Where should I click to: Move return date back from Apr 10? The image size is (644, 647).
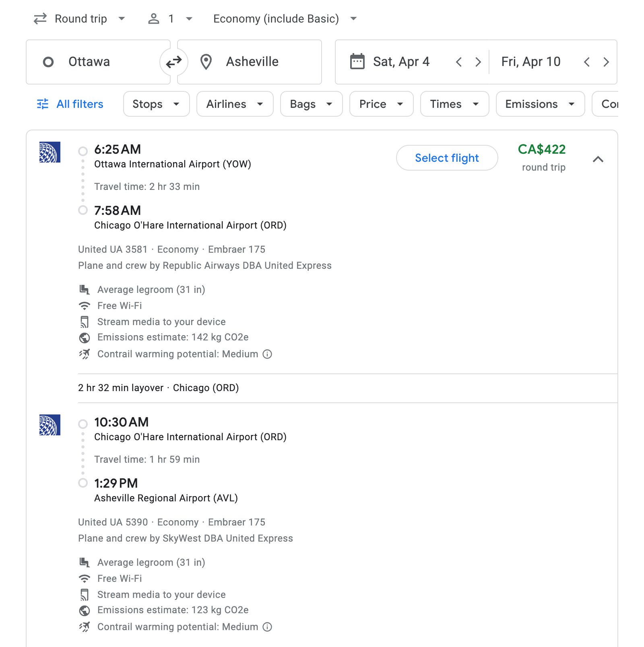[x=587, y=62]
